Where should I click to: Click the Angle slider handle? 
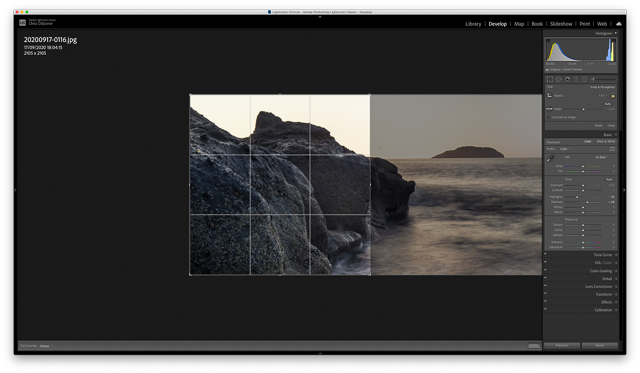coord(583,109)
